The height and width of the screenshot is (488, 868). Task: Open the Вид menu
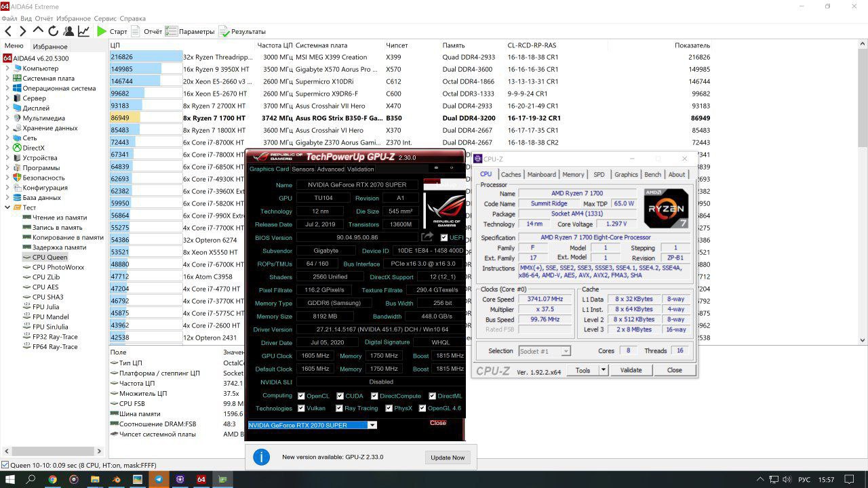[x=26, y=18]
